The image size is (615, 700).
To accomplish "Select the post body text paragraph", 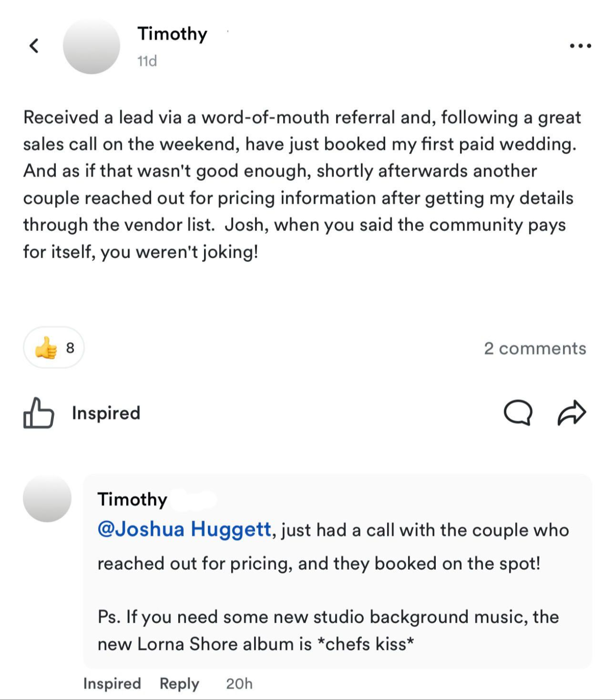I will [x=302, y=184].
